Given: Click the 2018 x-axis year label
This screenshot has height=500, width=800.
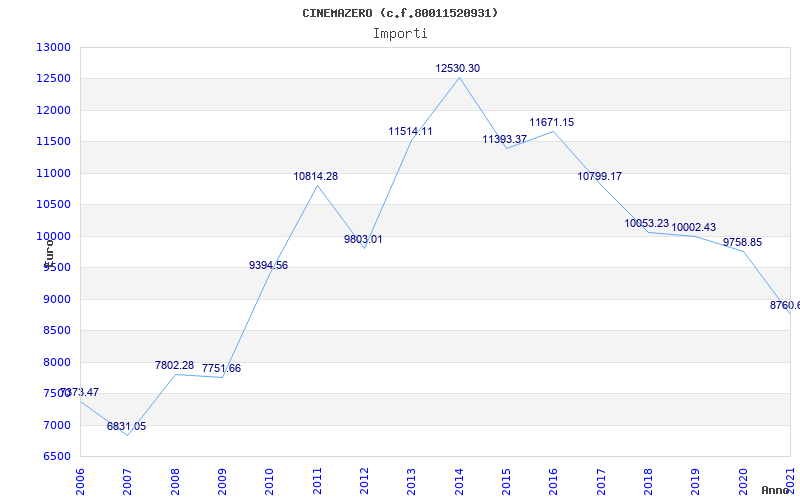Looking at the screenshot, I should point(648,482).
